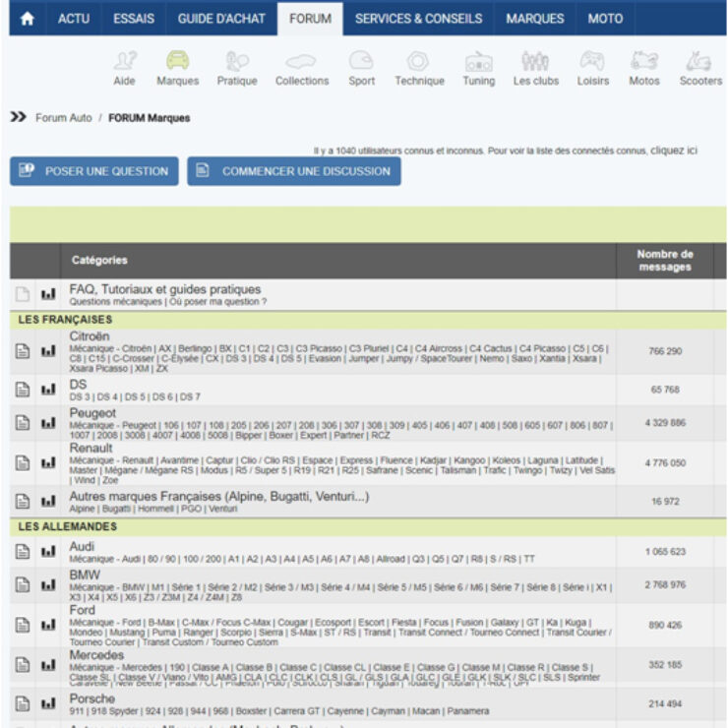Screen dimensions: 728x728
Task: Open the Allroad Audi subforum link
Action: [x=391, y=559]
